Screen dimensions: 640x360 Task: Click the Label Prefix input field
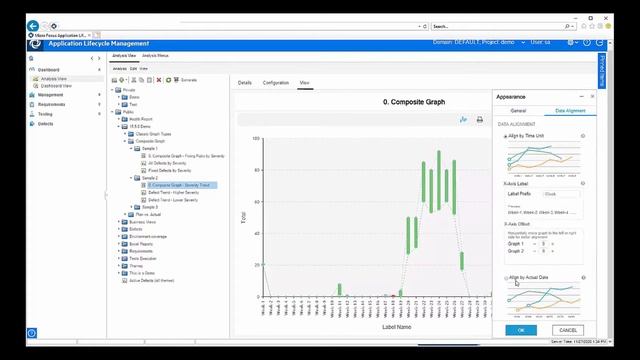pyautogui.click(x=561, y=194)
